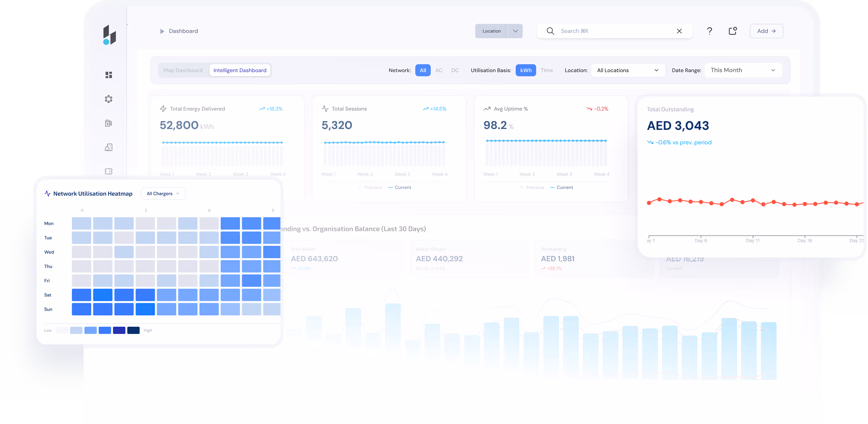Open help via question mark icon

(709, 31)
